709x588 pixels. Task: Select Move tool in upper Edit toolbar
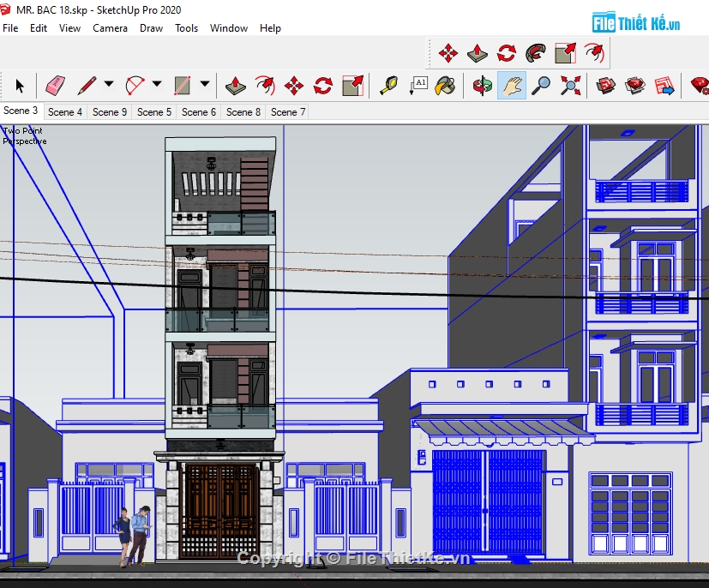pyautogui.click(x=448, y=53)
